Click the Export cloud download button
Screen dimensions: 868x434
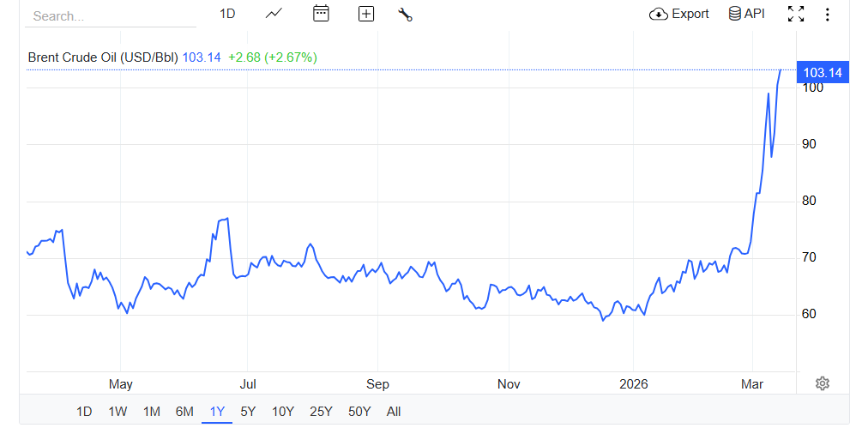tap(679, 14)
